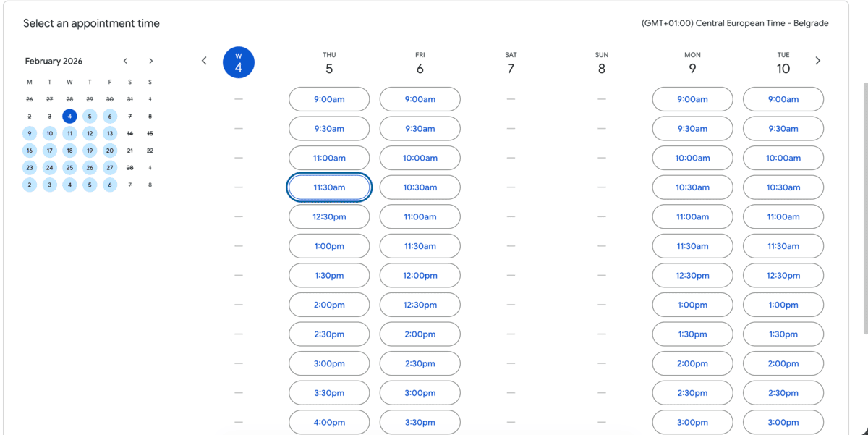
Task: Select February 13 in the mini calendar
Action: click(109, 133)
